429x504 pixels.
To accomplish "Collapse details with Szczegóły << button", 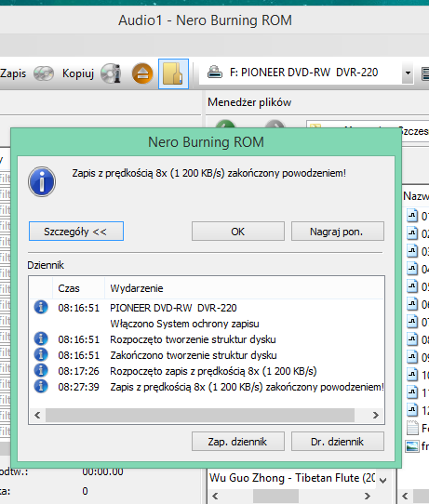I will tap(76, 232).
